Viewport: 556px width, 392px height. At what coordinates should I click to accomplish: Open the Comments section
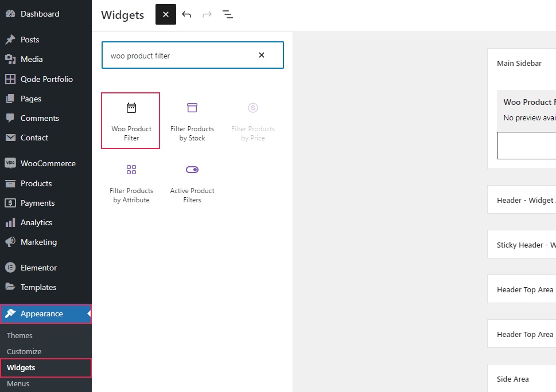point(46,118)
